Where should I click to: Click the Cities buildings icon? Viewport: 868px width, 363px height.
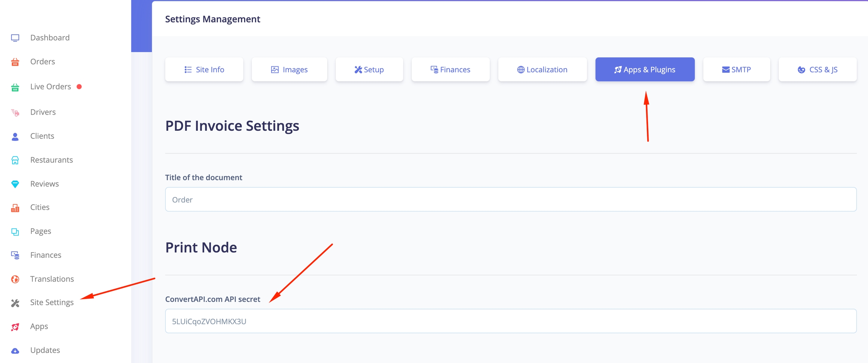point(15,208)
